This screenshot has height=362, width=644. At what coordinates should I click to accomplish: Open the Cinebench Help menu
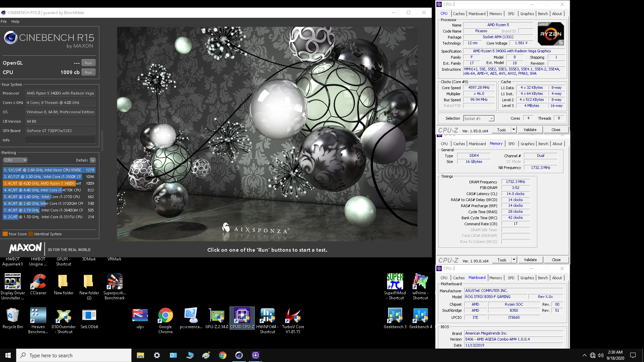pos(15,21)
